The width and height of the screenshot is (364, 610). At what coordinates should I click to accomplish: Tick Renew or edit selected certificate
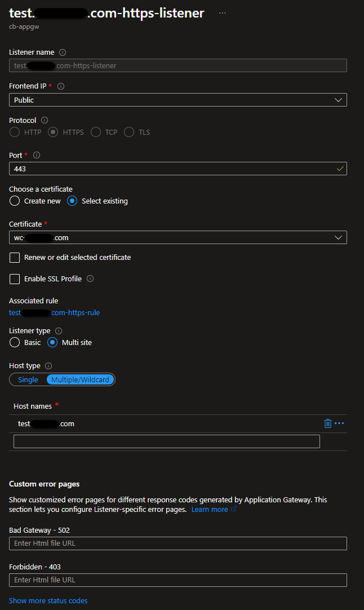pyautogui.click(x=15, y=258)
